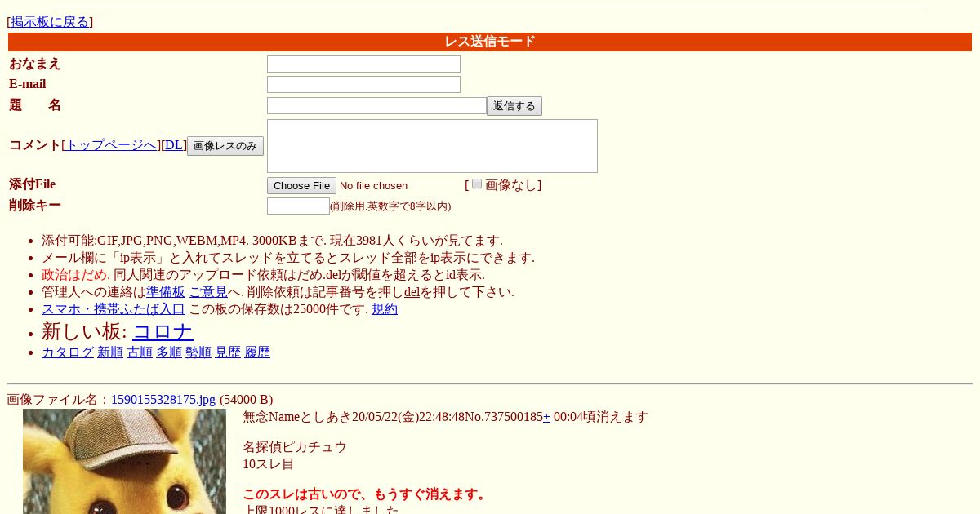The height and width of the screenshot is (514, 980).
Task: Sort catalog by 古順
Action: click(x=140, y=352)
